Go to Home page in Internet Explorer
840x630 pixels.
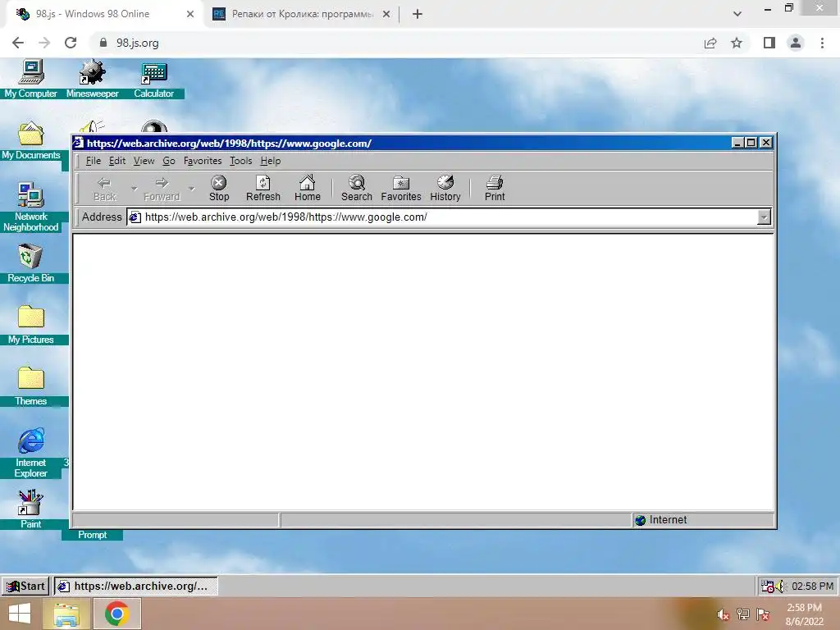[308, 189]
